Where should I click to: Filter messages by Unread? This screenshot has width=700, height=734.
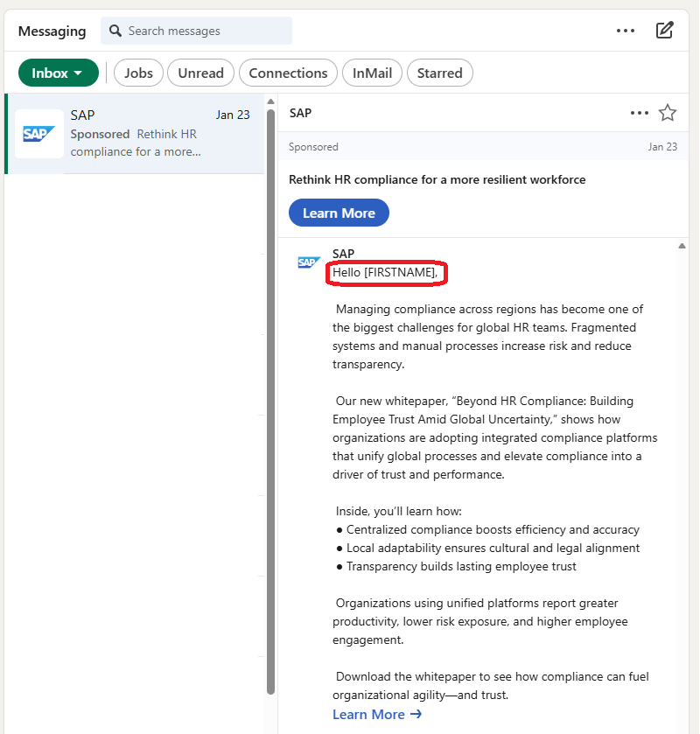point(200,73)
